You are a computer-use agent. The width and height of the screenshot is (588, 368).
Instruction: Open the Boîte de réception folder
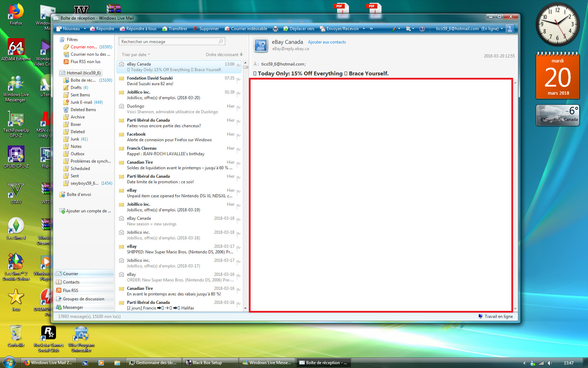[88, 80]
